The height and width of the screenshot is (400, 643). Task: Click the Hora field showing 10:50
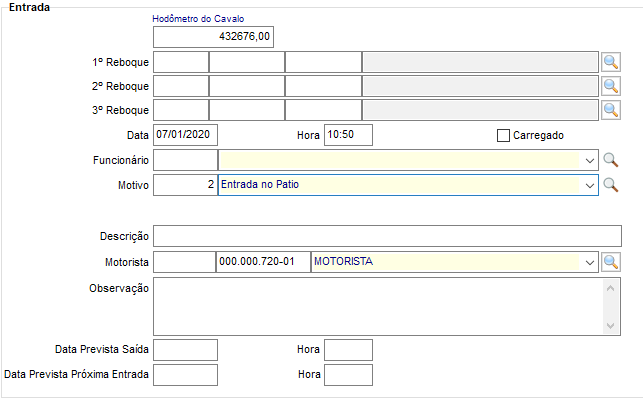tap(348, 135)
